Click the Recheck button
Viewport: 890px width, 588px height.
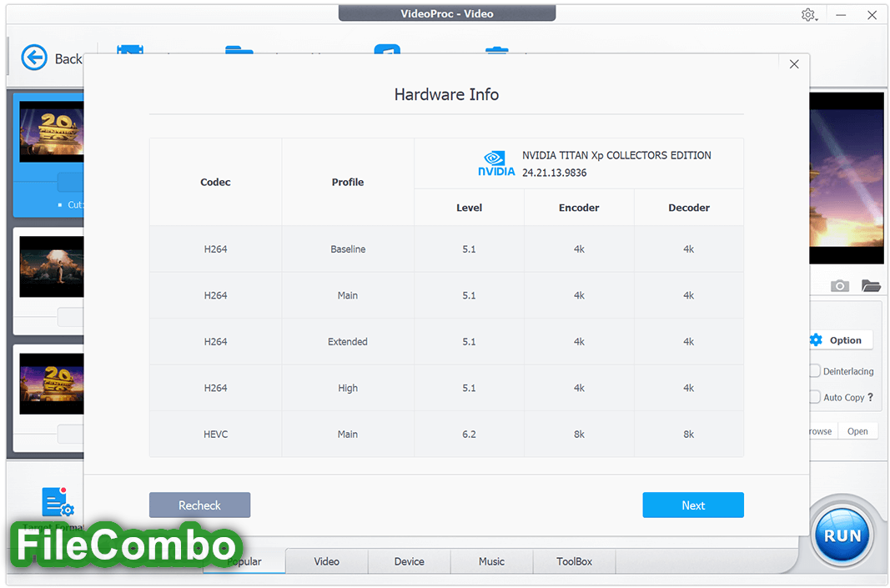pyautogui.click(x=200, y=505)
